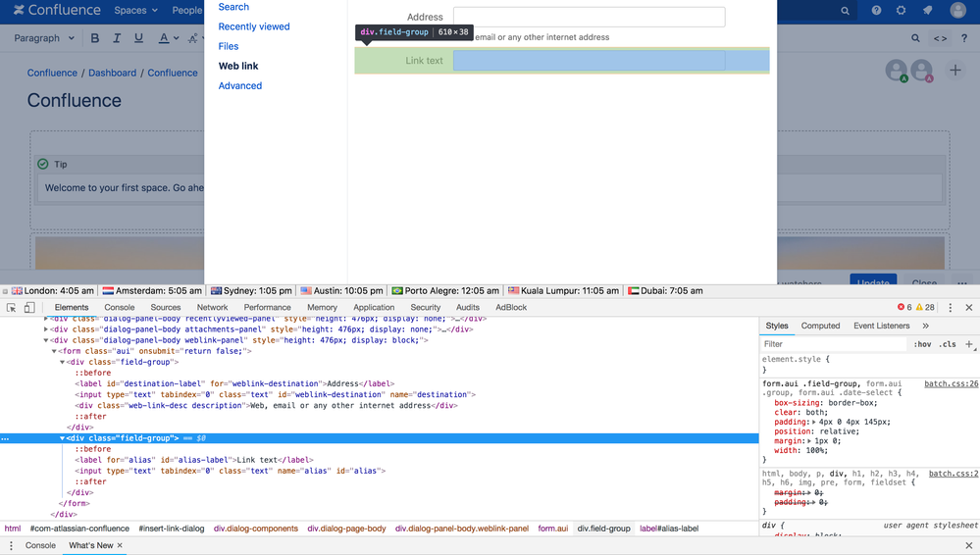Open the People menu

[186, 10]
